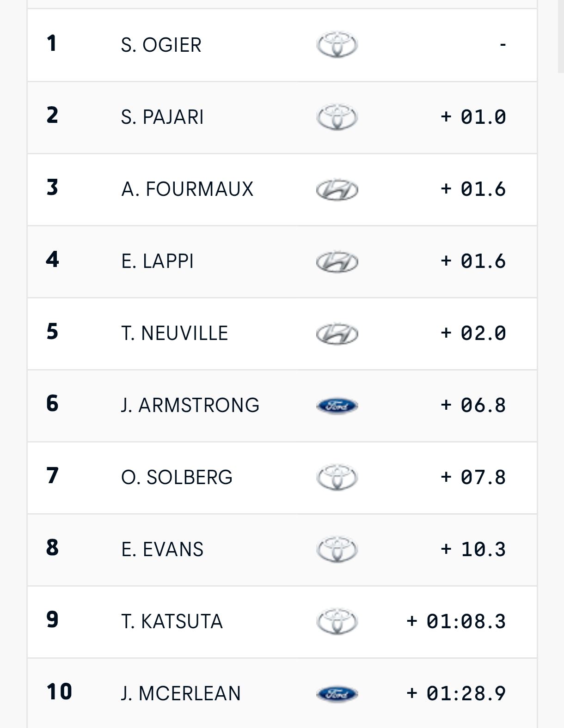Click the Ford logo beside J. McErlean
564x728 pixels.
[x=337, y=693]
